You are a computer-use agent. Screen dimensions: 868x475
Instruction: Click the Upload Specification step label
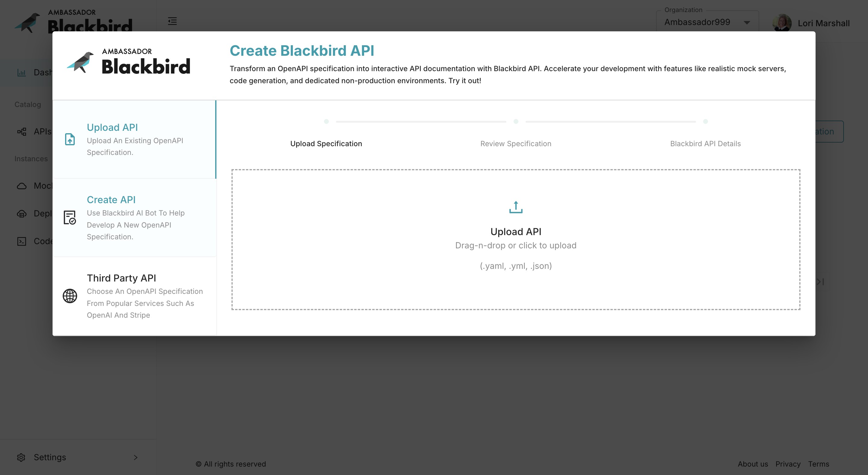pyautogui.click(x=326, y=143)
